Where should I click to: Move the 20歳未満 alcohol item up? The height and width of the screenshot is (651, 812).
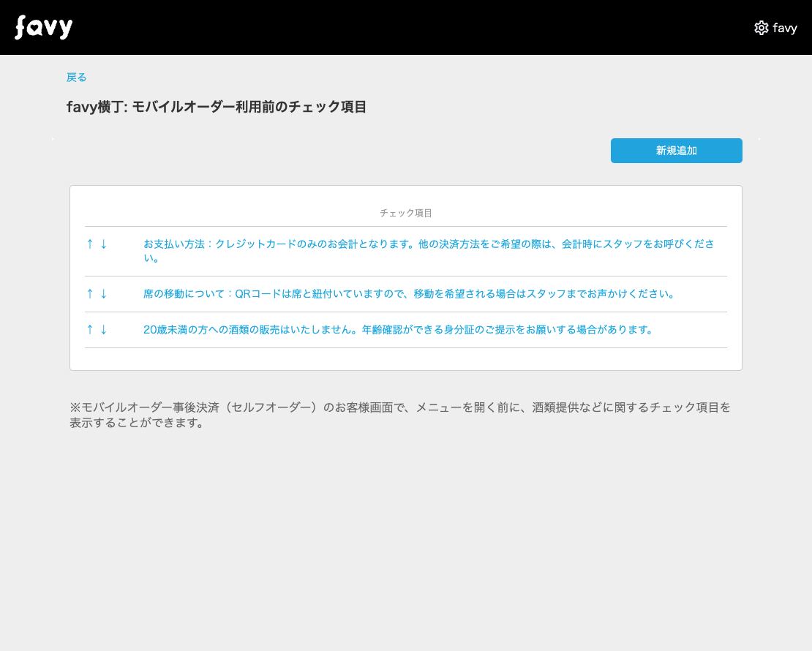[90, 329]
